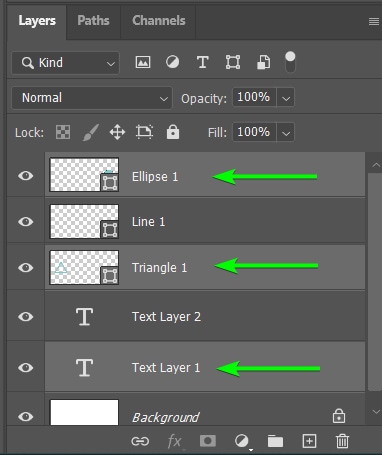Screen dimensions: 382x455
Task: Expand the Opacity slider dropdown arrow
Action: [x=285, y=98]
